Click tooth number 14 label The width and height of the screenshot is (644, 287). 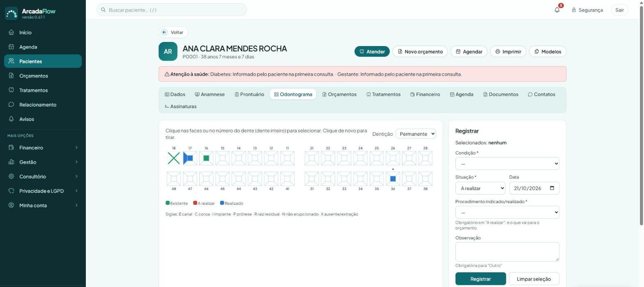(239, 148)
